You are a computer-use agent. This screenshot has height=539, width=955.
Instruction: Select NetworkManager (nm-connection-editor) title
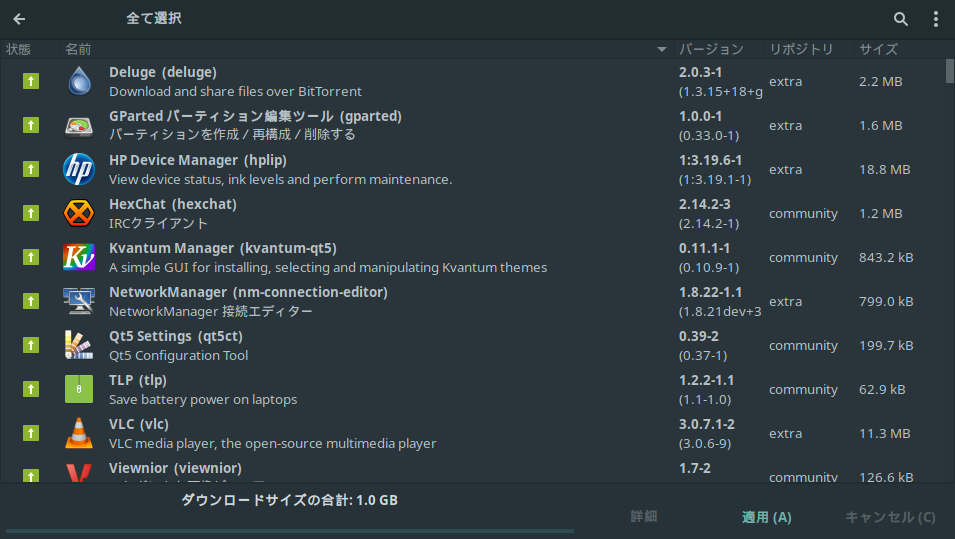click(248, 292)
